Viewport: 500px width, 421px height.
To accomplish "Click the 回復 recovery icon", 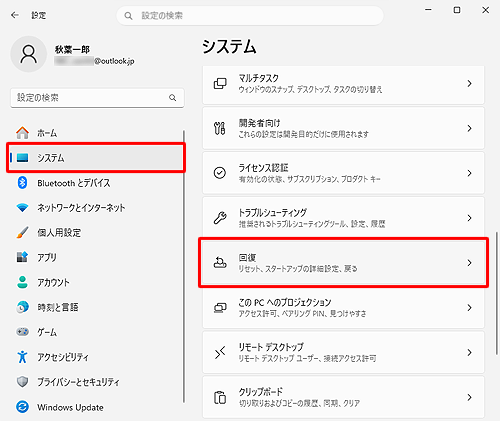I will (220, 263).
